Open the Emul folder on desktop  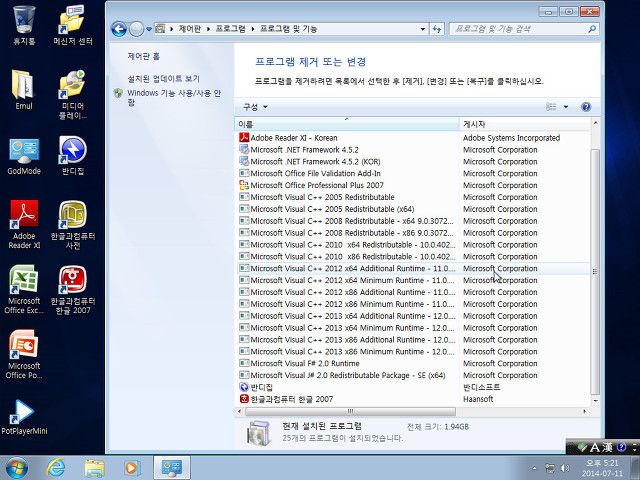click(x=24, y=90)
